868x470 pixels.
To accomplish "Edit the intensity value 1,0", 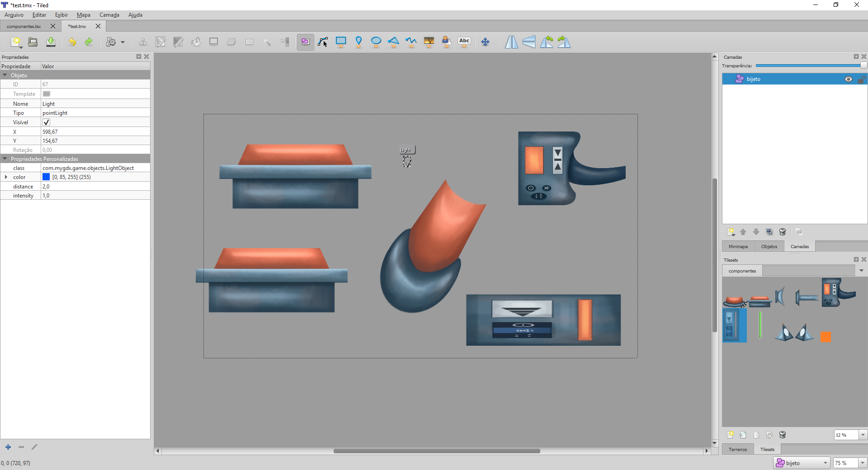I will [x=95, y=196].
